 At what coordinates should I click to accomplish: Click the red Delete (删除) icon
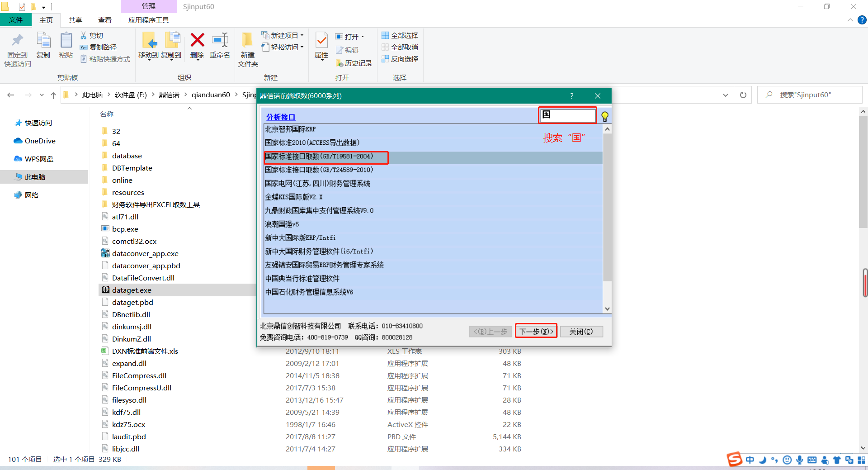click(197, 40)
